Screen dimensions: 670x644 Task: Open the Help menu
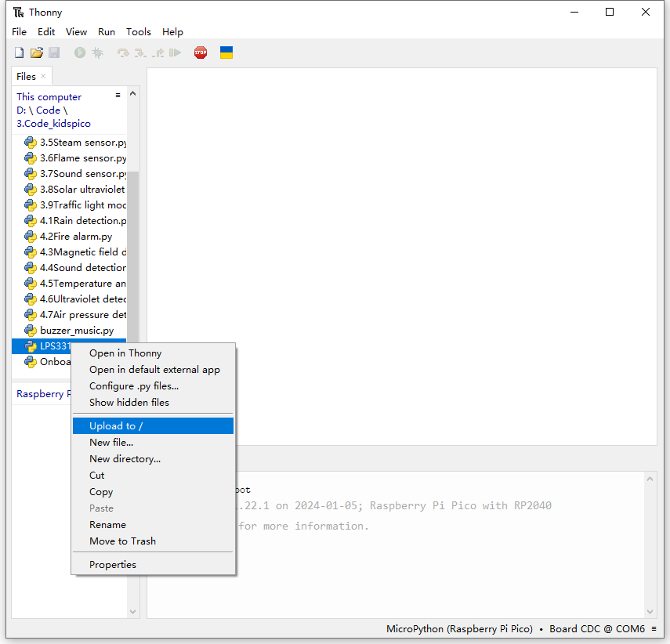[x=172, y=32]
